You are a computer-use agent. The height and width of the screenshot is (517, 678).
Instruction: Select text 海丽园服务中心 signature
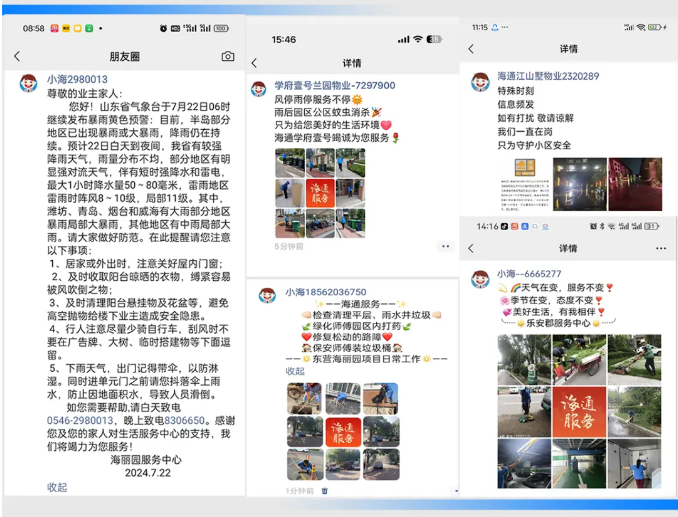coord(146,460)
